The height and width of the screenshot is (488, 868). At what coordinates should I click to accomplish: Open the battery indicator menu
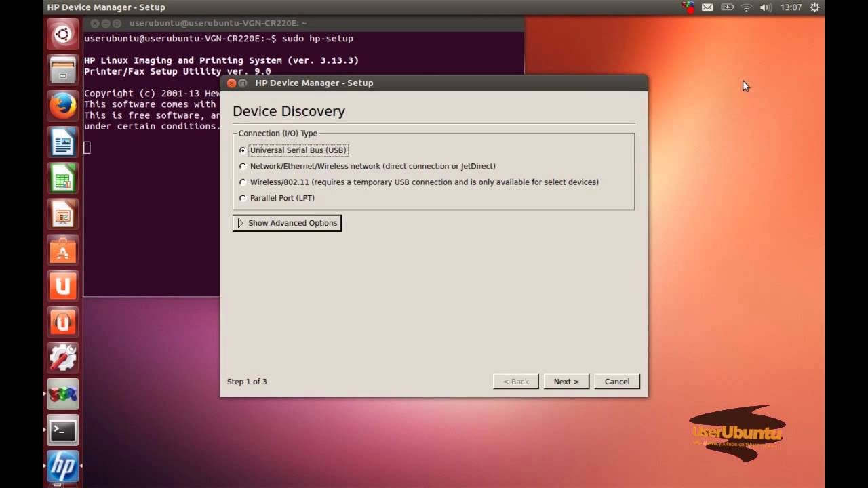coord(727,7)
